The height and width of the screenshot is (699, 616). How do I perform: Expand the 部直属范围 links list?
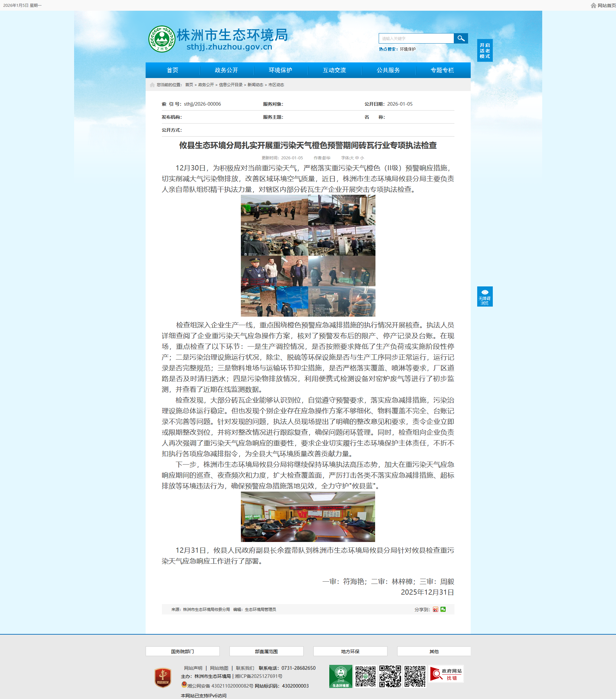266,652
